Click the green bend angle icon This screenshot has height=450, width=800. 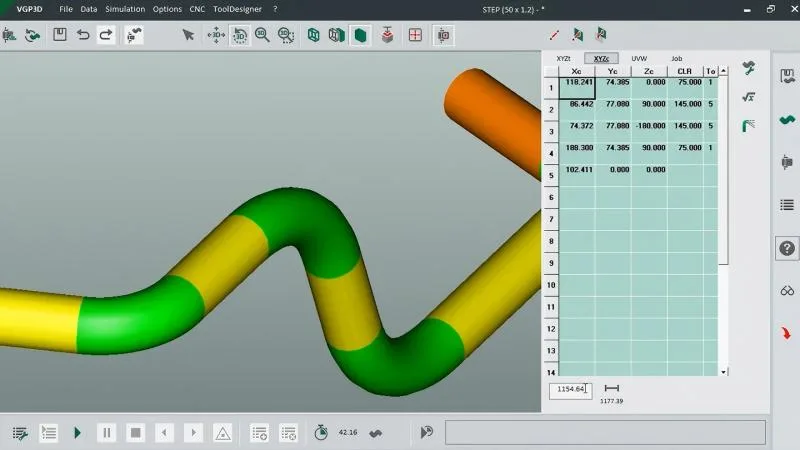coord(748,126)
